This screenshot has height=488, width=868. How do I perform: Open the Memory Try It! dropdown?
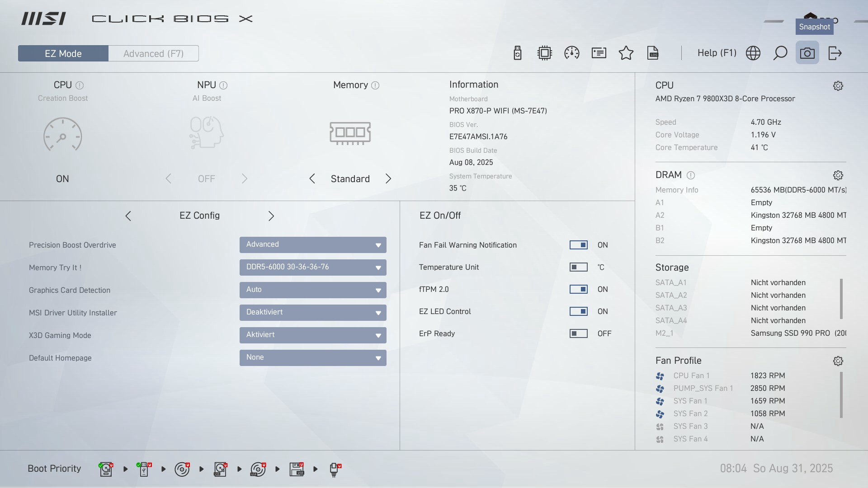(x=313, y=267)
